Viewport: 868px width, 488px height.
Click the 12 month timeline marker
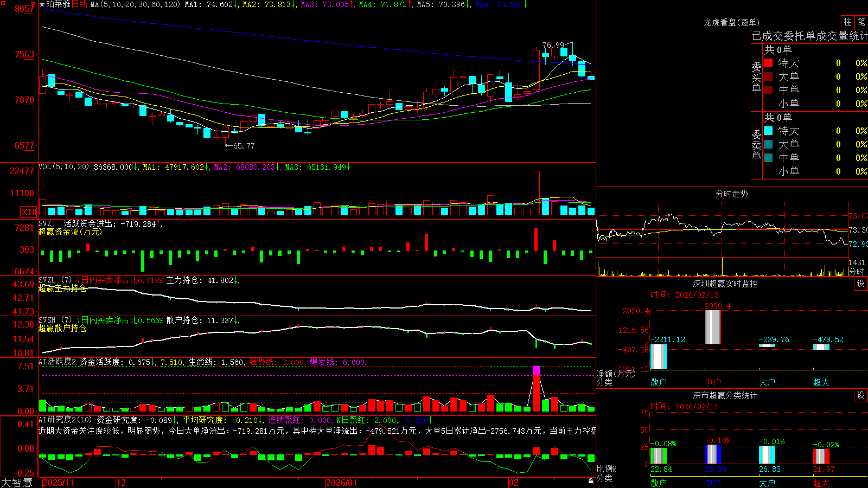(121, 483)
